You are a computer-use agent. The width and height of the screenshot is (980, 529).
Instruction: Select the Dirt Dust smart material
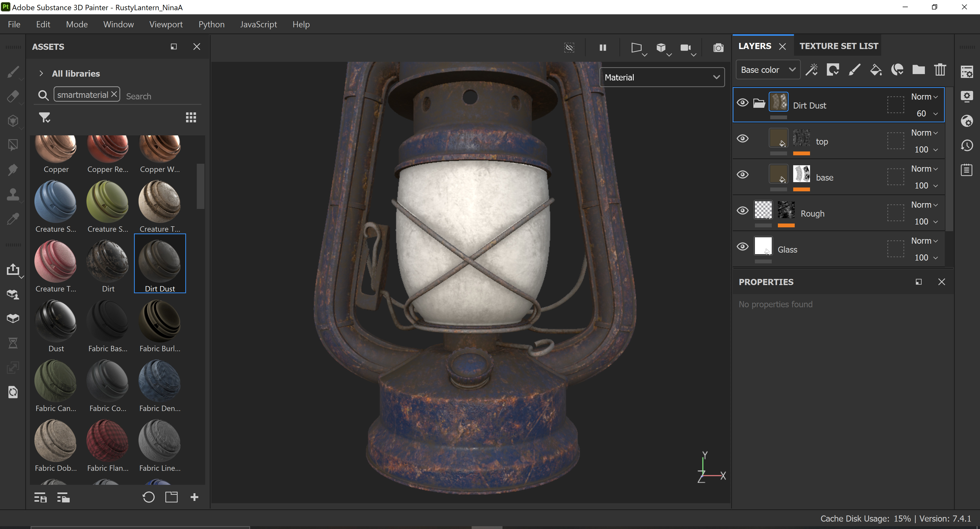click(x=160, y=263)
